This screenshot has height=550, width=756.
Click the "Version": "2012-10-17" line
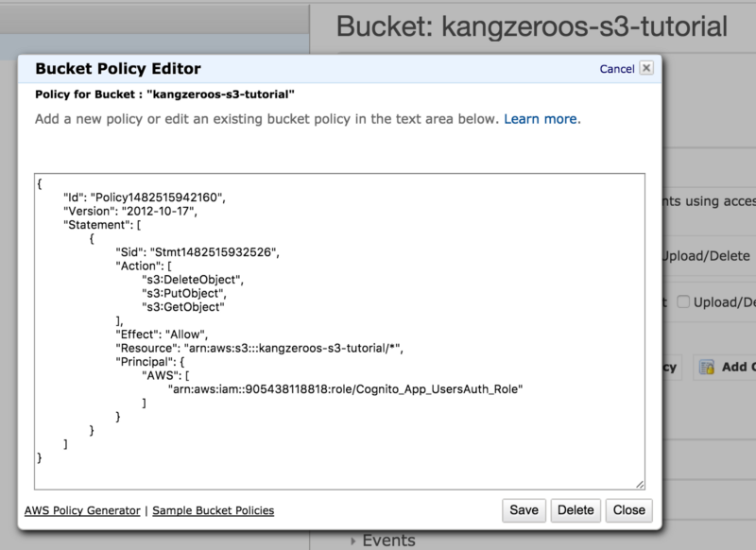click(x=130, y=211)
